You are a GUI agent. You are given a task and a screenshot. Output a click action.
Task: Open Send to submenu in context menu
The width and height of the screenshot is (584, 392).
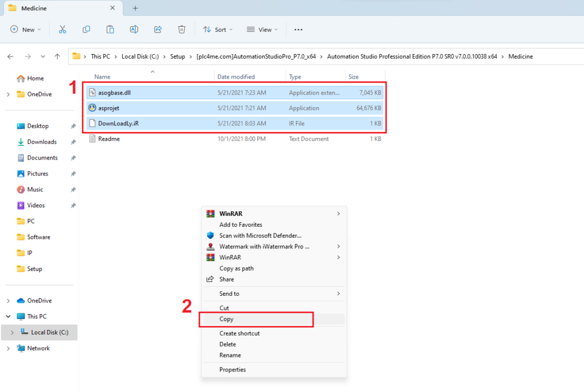pos(229,293)
